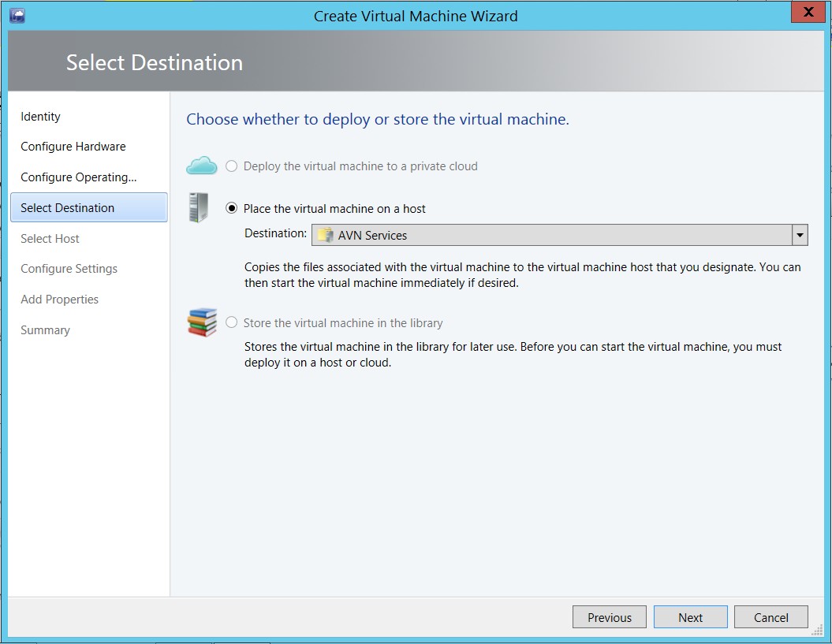Open the Destination dropdown arrow
This screenshot has width=832, height=644.
pyautogui.click(x=800, y=235)
